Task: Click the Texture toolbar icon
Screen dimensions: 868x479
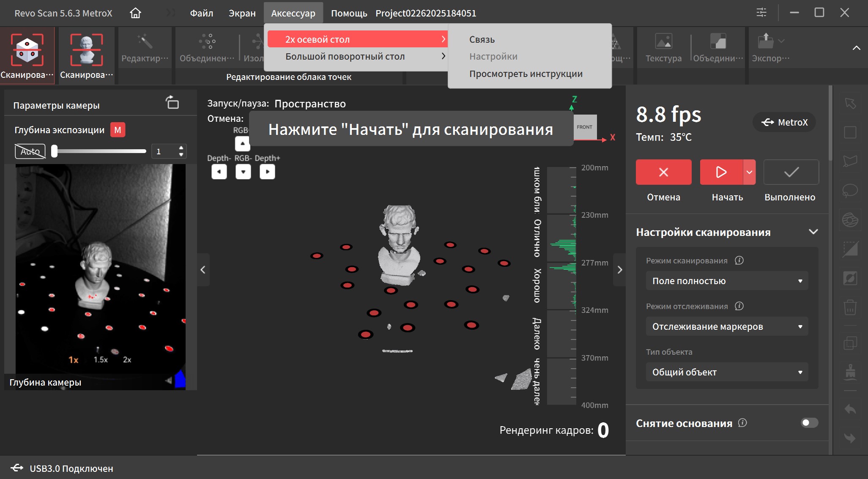Action: 663,42
